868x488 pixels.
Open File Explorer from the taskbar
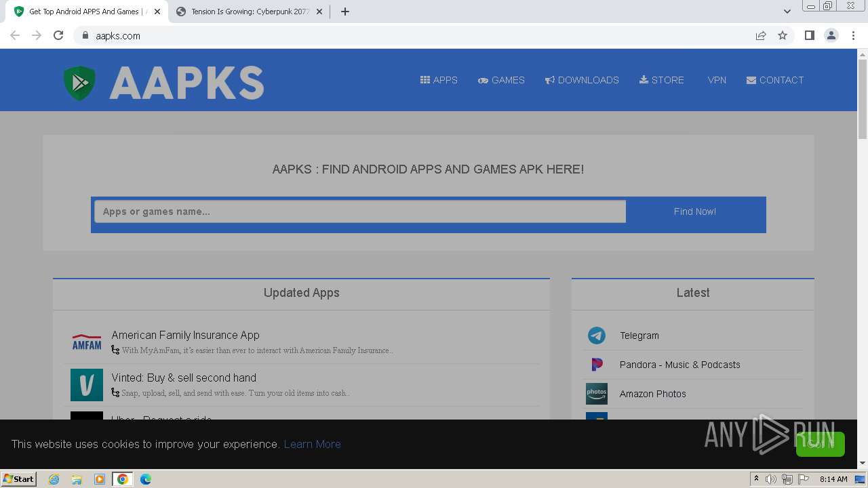[x=77, y=479]
